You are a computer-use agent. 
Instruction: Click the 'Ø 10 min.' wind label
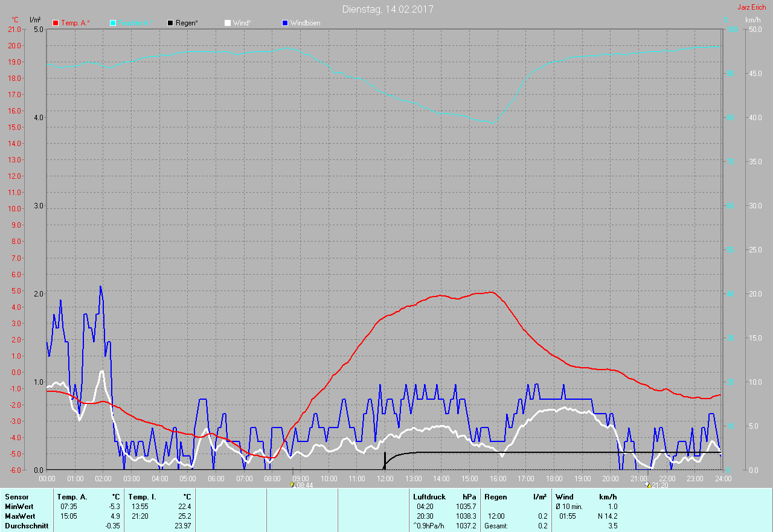(569, 507)
